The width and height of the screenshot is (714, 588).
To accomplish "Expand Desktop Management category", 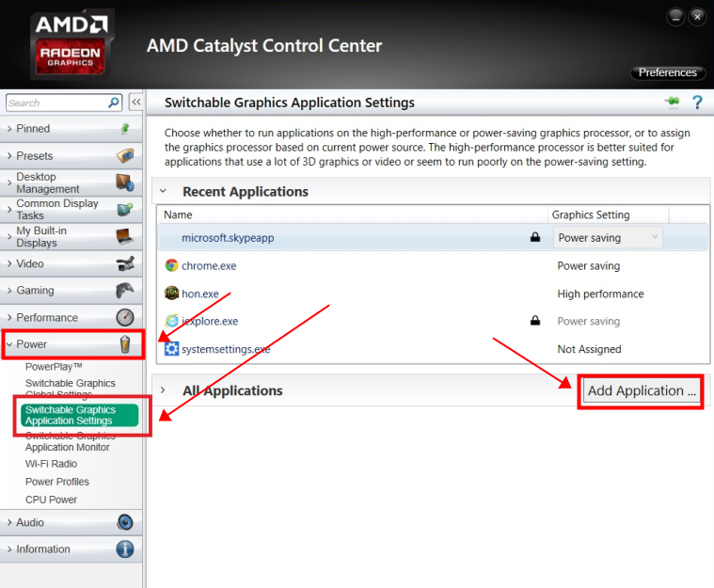I will tap(9, 183).
